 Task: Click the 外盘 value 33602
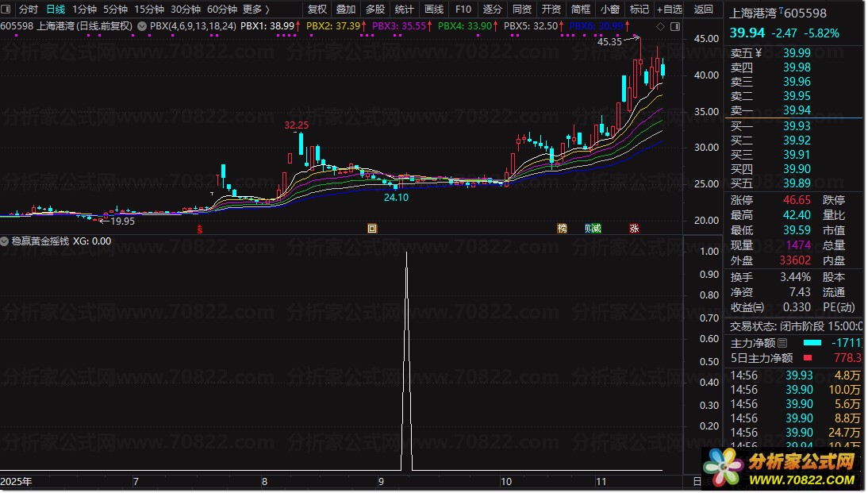coord(795,260)
